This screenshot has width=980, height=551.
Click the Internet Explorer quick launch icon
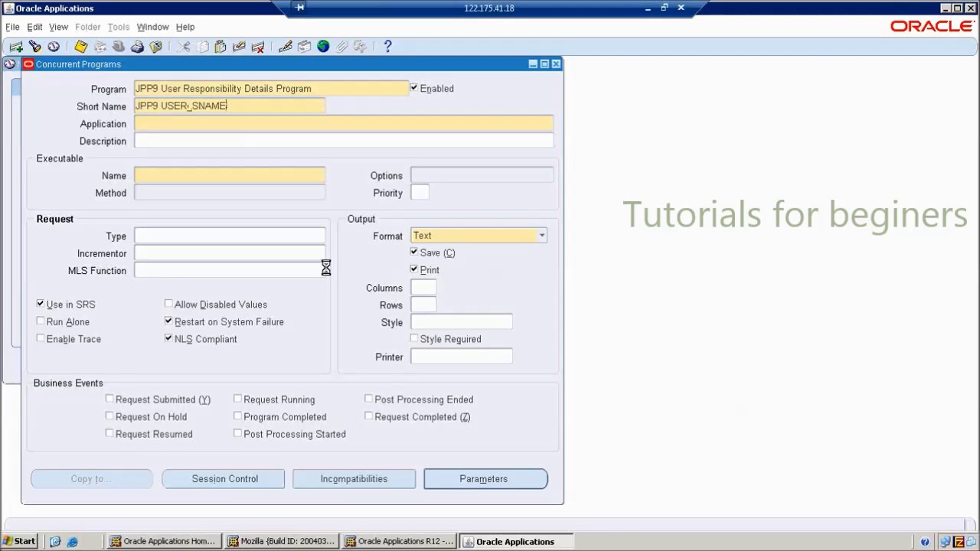pos(72,541)
